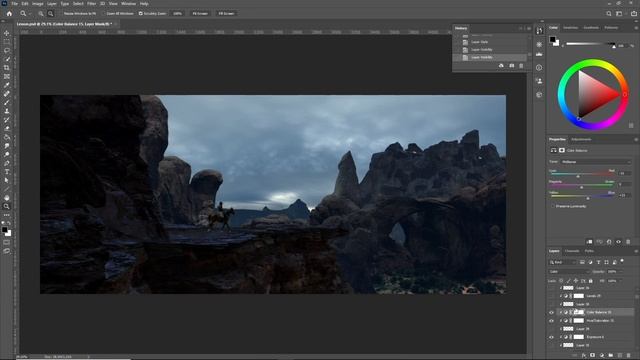Click the 100% zoom button

[177, 13]
